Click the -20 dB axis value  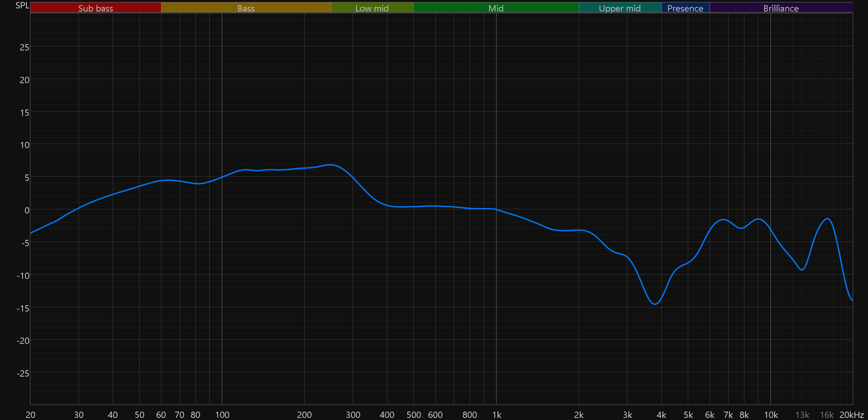tap(22, 340)
